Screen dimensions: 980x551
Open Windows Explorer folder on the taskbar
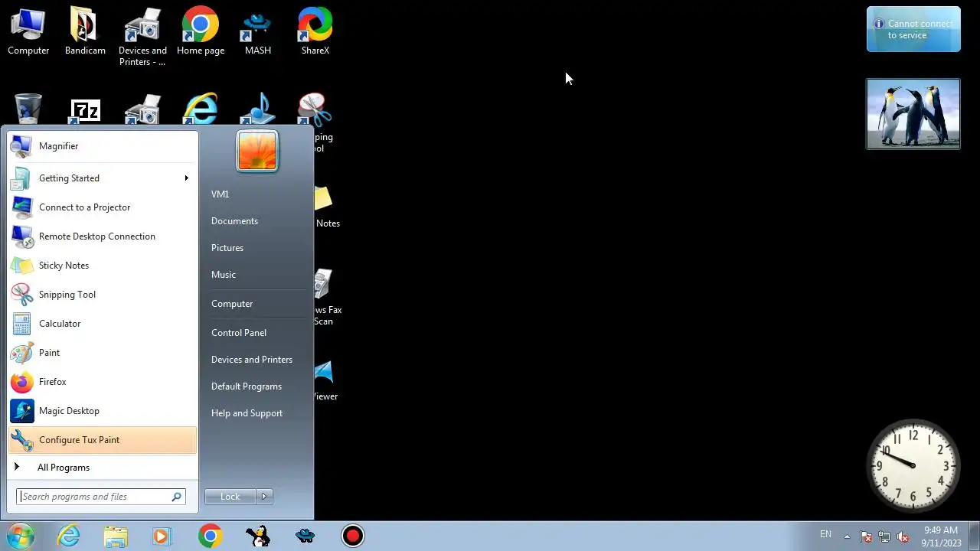(116, 536)
